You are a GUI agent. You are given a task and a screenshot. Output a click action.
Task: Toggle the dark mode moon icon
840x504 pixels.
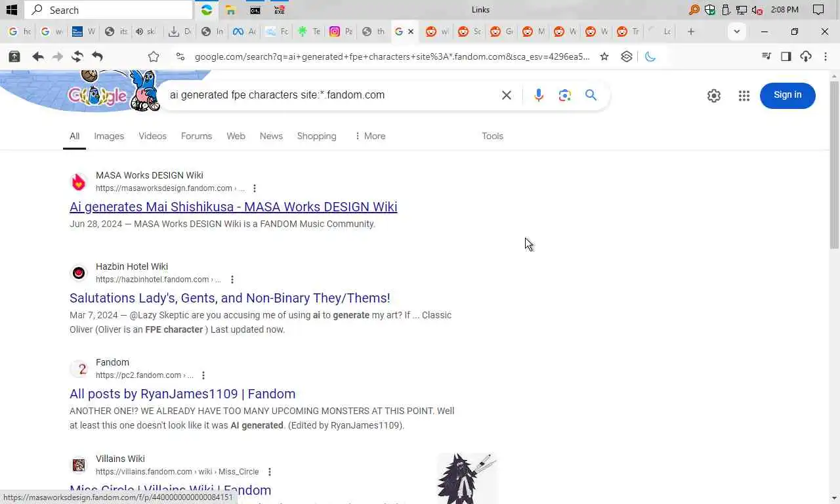(x=650, y=56)
